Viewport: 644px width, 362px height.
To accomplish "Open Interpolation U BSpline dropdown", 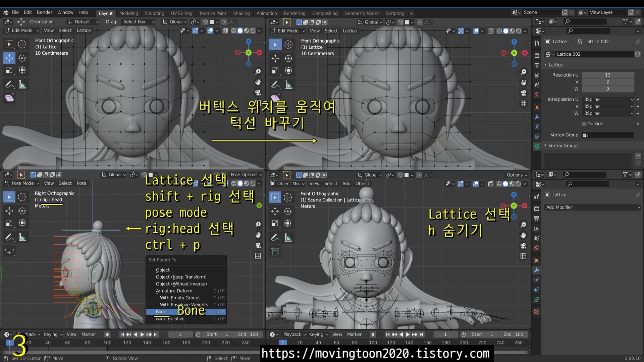I will (x=608, y=99).
